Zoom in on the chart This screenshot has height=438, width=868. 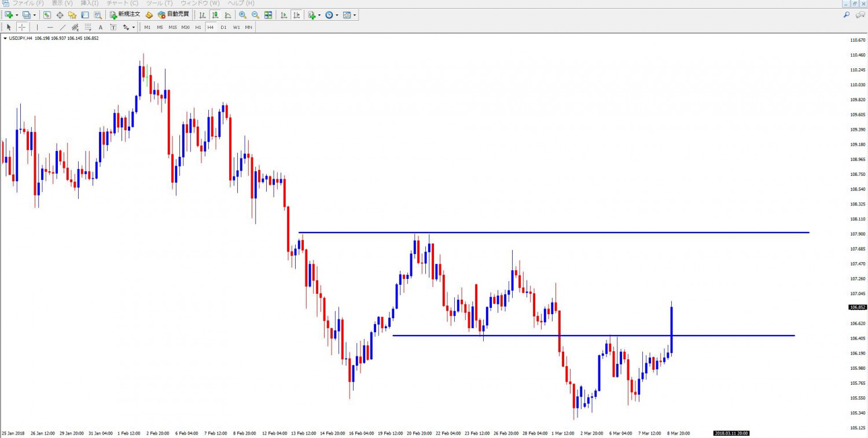click(242, 14)
